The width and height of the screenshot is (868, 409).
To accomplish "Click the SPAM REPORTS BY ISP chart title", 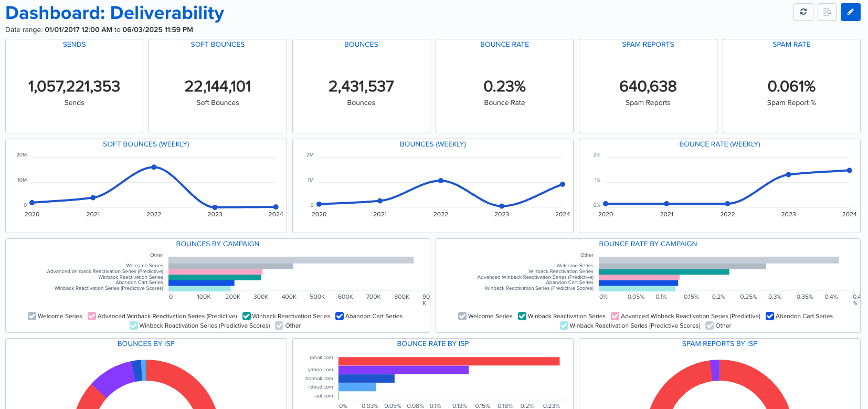I will tap(719, 344).
